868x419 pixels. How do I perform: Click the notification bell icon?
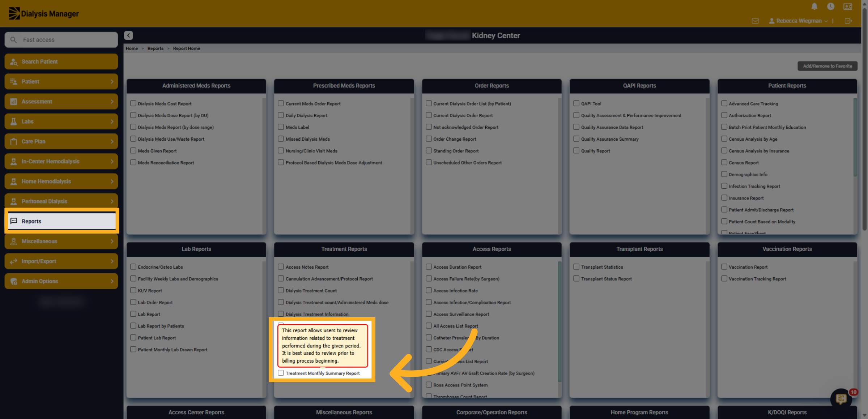coord(814,6)
